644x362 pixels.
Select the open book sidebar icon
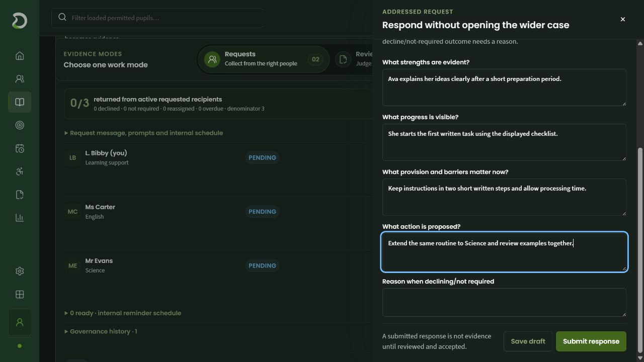point(20,102)
